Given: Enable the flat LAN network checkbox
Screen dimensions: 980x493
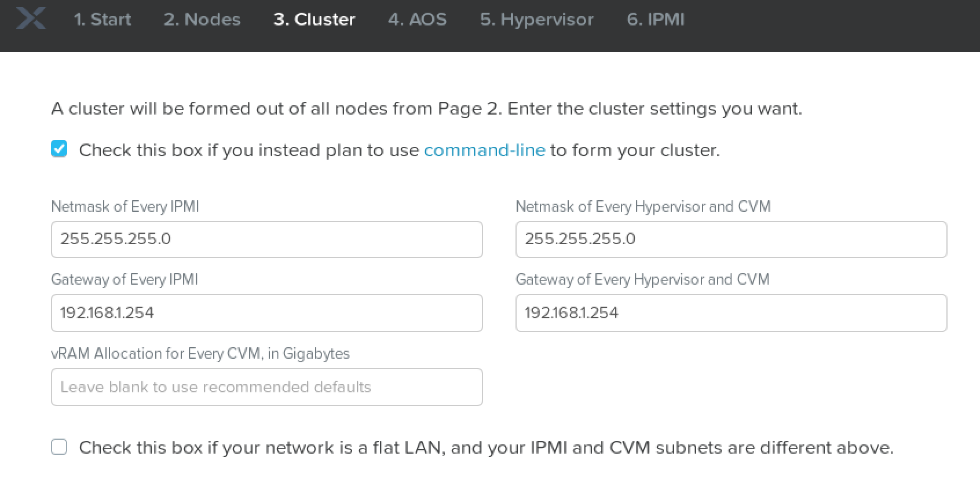Looking at the screenshot, I should [x=59, y=447].
